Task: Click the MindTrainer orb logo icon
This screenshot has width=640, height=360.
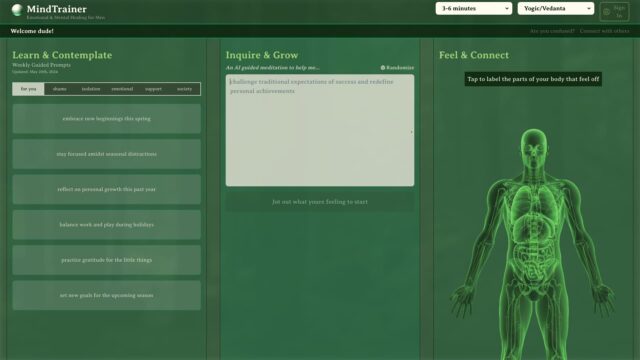Action: [x=17, y=10]
